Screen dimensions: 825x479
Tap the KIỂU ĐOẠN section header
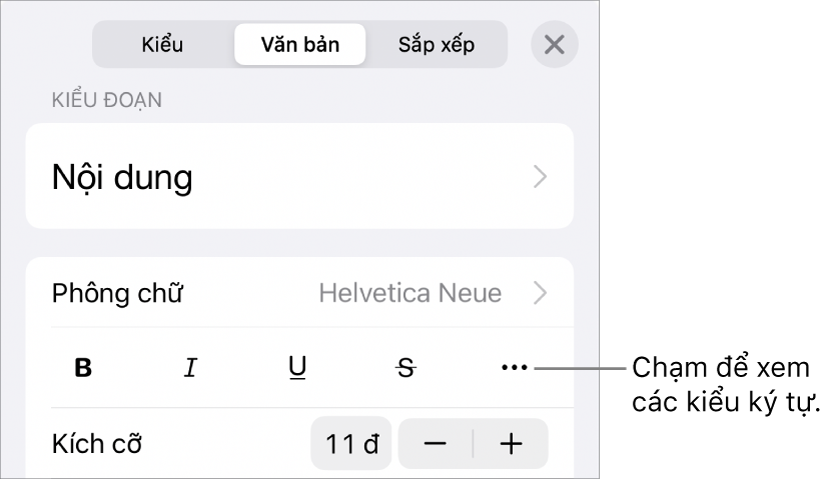tap(106, 100)
